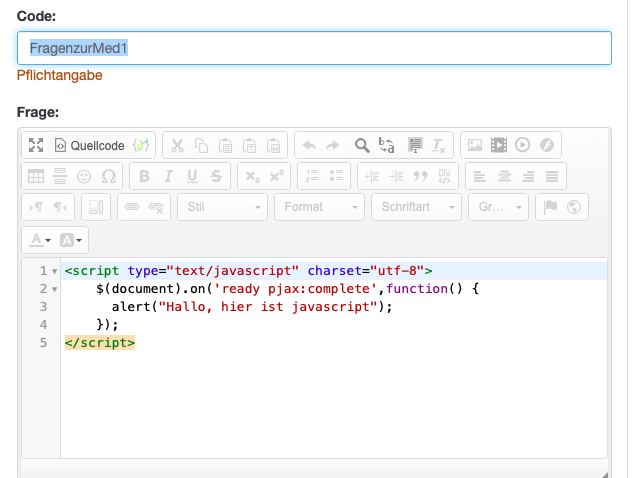Click the maximize editor icon
The image size is (637, 478).
(36, 145)
